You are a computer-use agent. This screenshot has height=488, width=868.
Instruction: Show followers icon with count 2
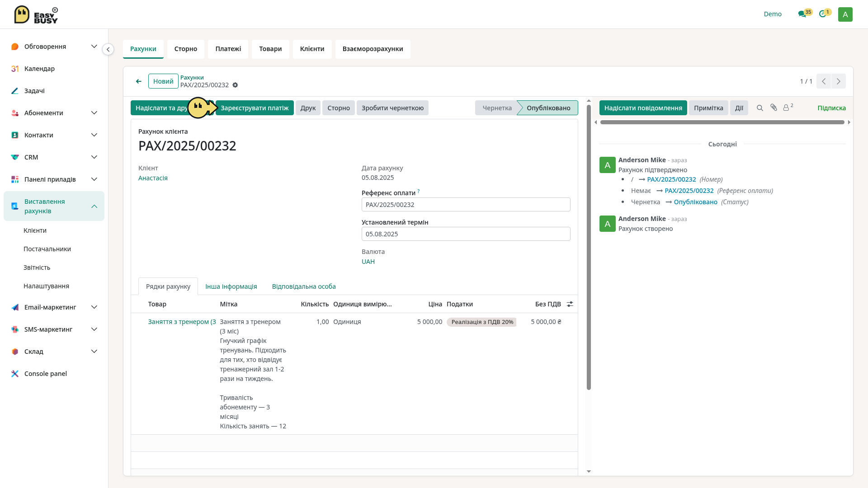tap(788, 107)
